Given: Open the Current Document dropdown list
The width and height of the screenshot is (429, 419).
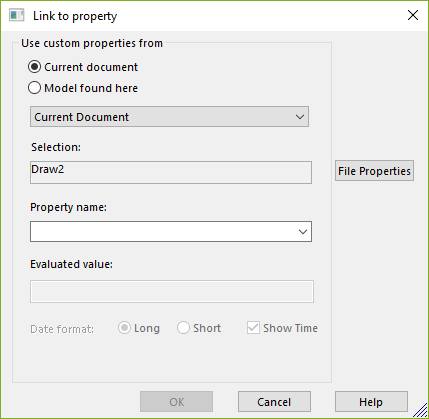Looking at the screenshot, I should pyautogui.click(x=169, y=117).
